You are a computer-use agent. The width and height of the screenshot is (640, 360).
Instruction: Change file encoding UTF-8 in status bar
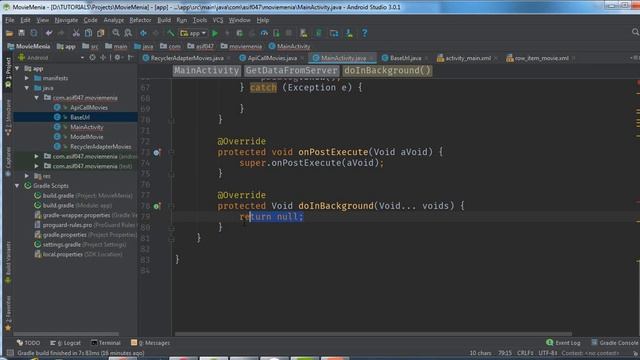[548, 353]
